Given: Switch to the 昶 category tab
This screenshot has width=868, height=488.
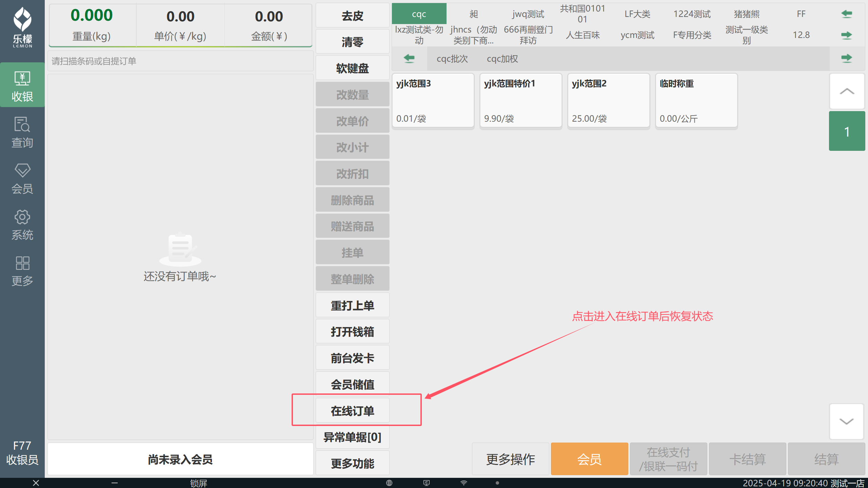Looking at the screenshot, I should tap(474, 14).
